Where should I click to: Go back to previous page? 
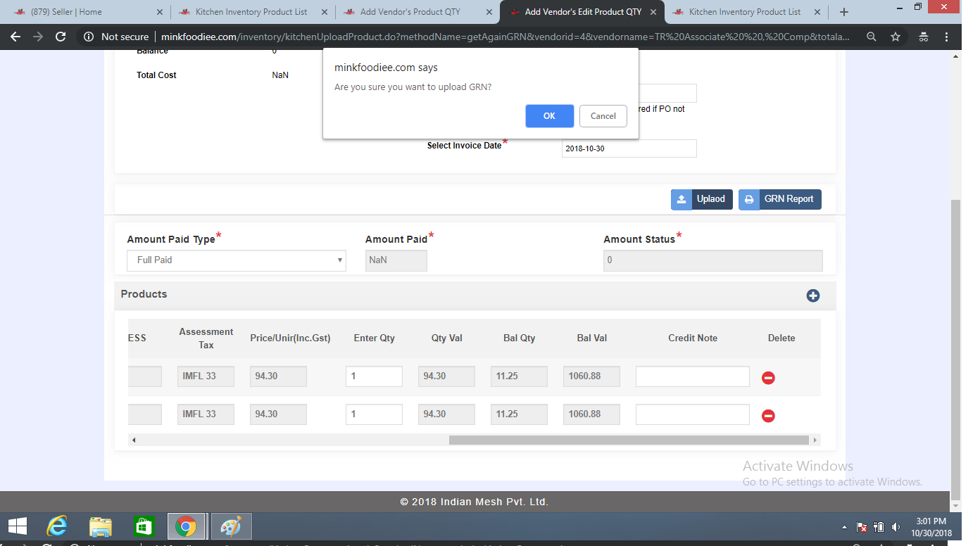[15, 37]
